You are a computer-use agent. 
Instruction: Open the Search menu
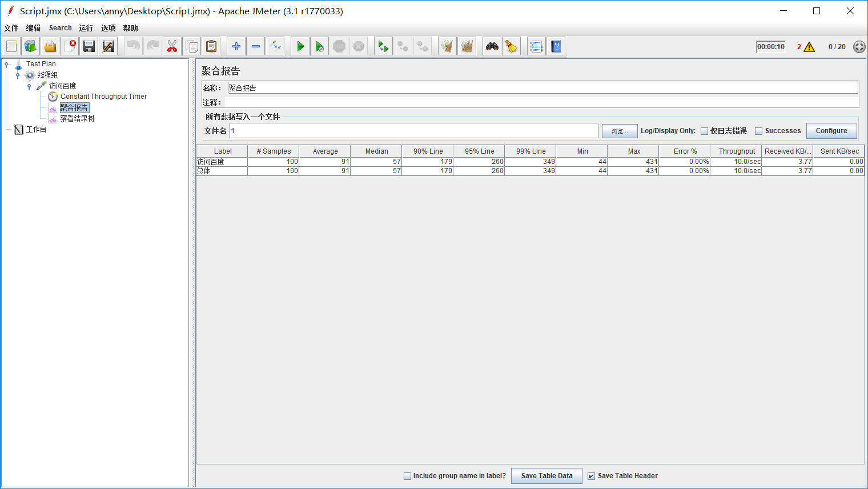[x=60, y=28]
